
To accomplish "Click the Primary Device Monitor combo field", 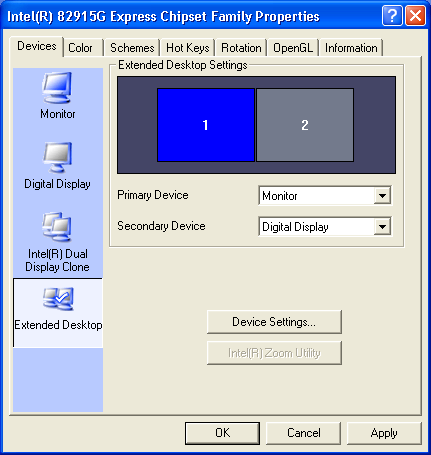I will 325,196.
